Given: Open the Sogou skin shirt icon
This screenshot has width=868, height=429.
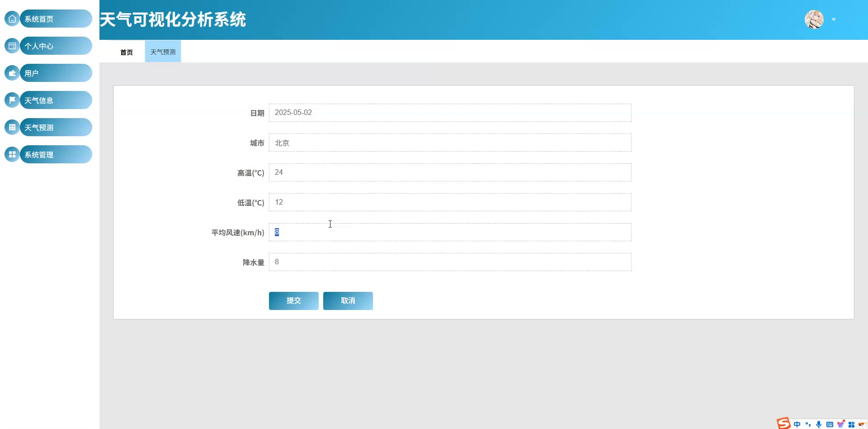Looking at the screenshot, I should pyautogui.click(x=841, y=424).
